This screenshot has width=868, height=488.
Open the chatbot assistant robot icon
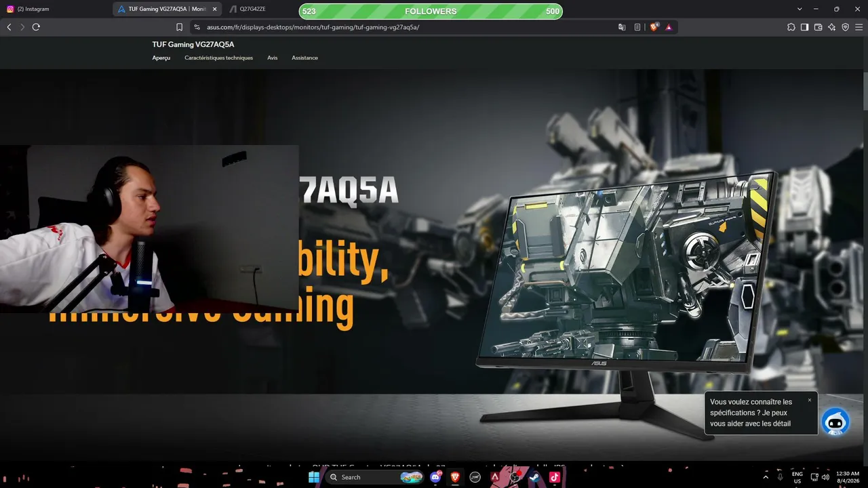pos(835,422)
